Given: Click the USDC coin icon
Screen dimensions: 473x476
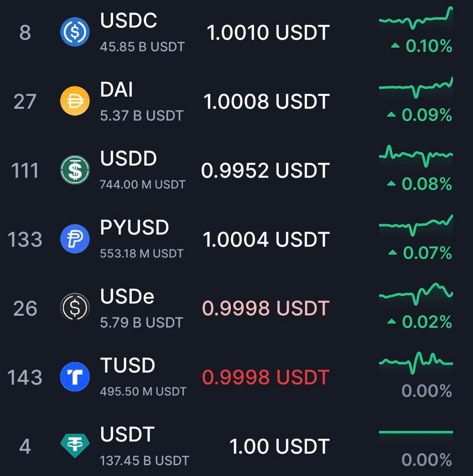Looking at the screenshot, I should tap(75, 32).
